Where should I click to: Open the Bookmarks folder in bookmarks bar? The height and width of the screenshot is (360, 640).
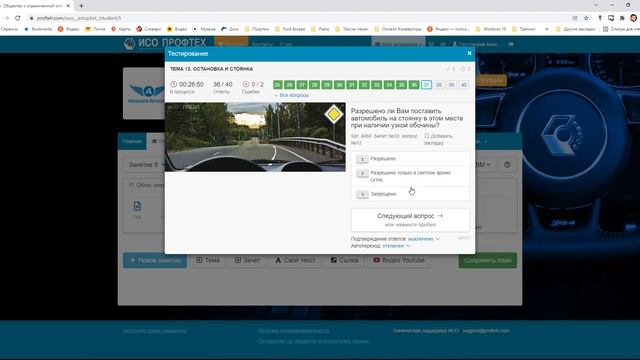point(38,29)
